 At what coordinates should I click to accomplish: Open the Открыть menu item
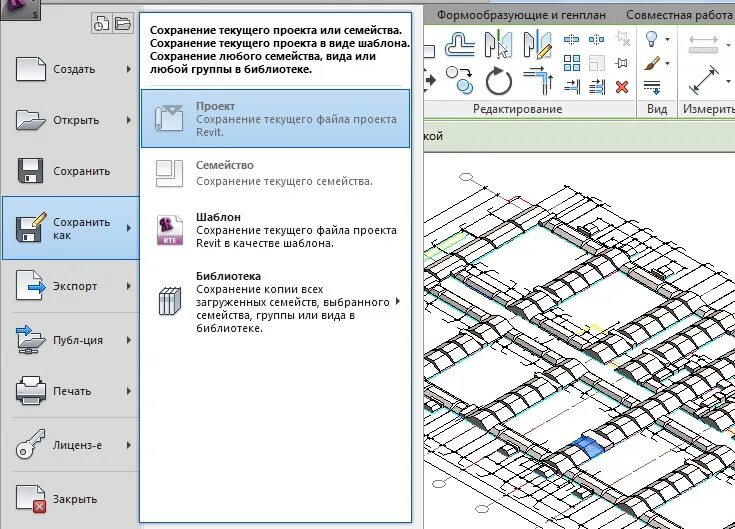pos(70,120)
